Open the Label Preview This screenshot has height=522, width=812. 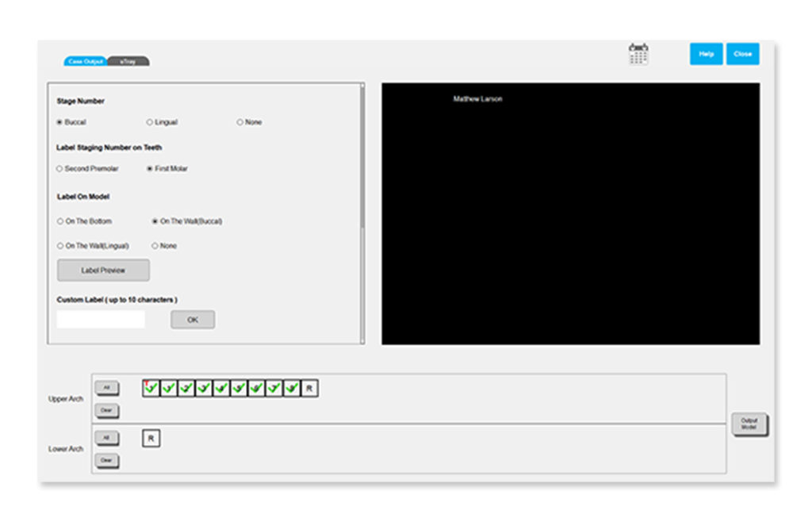[x=103, y=270]
